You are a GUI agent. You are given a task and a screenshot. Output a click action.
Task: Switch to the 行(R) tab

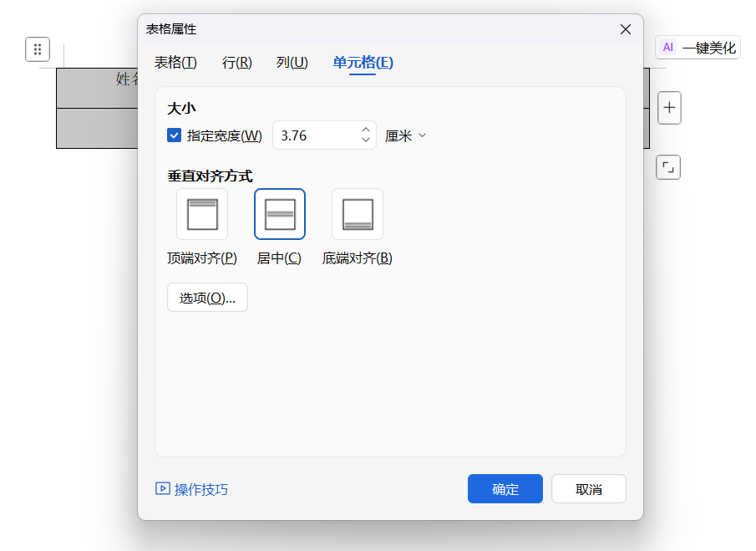pyautogui.click(x=236, y=63)
